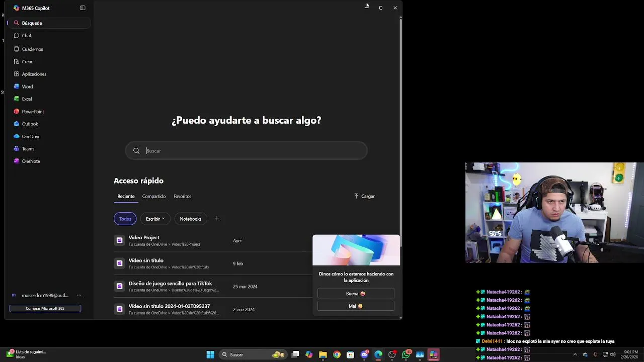Select the Notebooks filter chip
The height and width of the screenshot is (362, 644).
point(191,219)
